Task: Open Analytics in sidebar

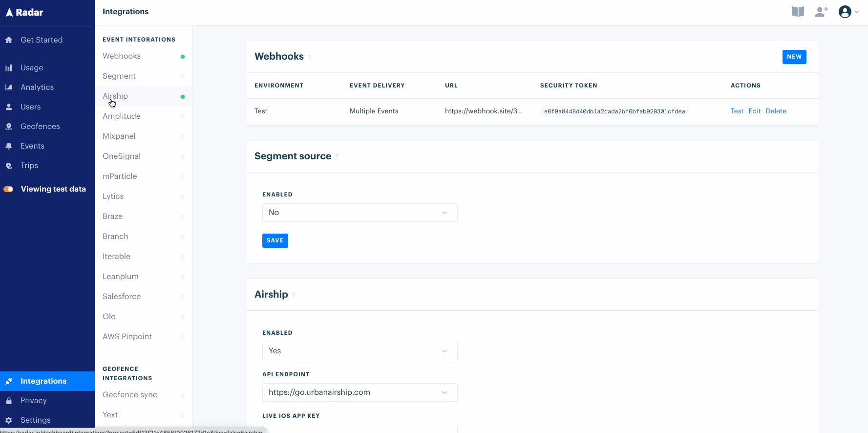Action: point(47,87)
